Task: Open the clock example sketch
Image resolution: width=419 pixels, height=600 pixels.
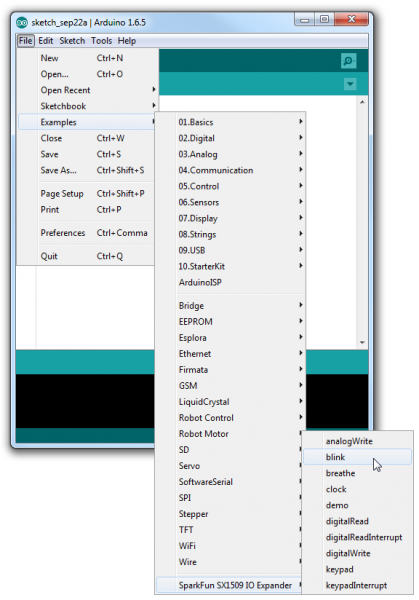Action: pos(357,489)
